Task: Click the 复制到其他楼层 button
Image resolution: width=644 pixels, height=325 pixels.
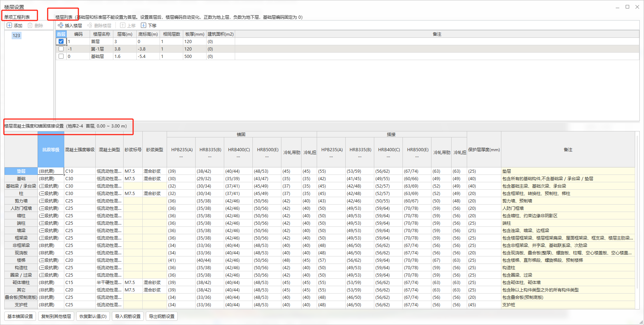Action: tap(56, 316)
